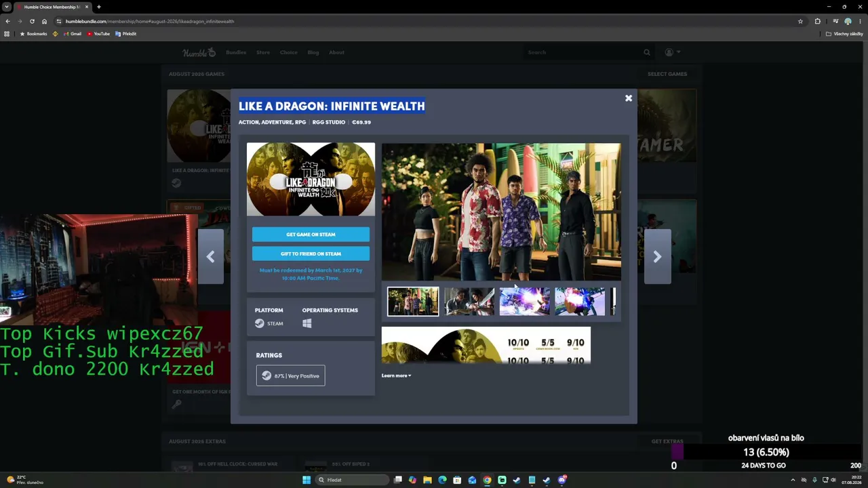Image resolution: width=868 pixels, height=488 pixels.
Task: Click the search magnifier icon on Humble
Action: (x=647, y=52)
